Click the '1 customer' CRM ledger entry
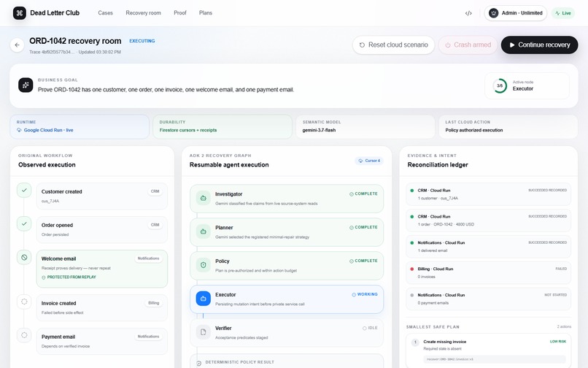 pyautogui.click(x=488, y=194)
